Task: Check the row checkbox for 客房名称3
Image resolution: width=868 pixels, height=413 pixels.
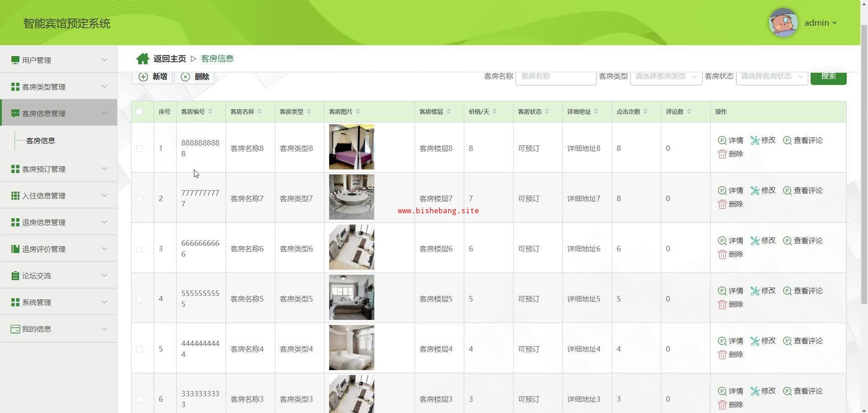Action: coord(139,399)
